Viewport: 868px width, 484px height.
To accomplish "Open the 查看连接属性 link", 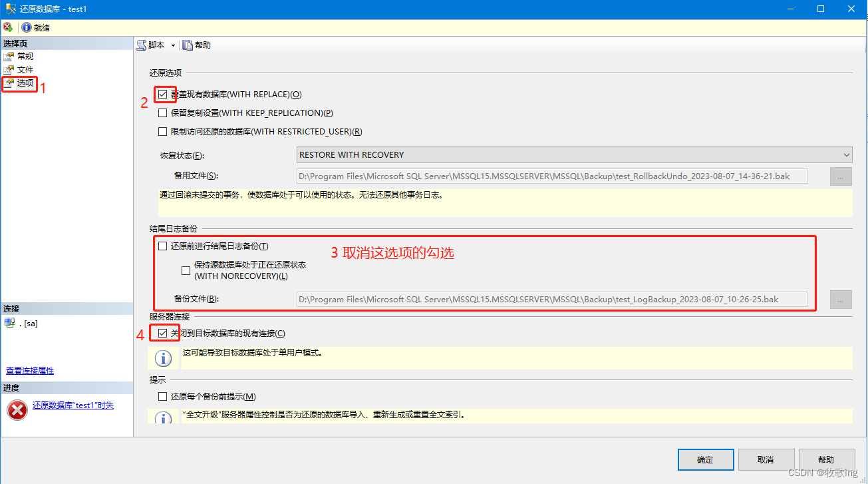I will 30,371.
